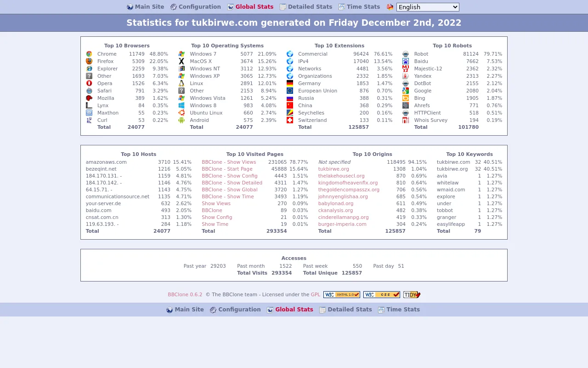Viewport: 588px width, 368px height.
Task: Click the Not specified origin entry
Action: tap(334, 162)
